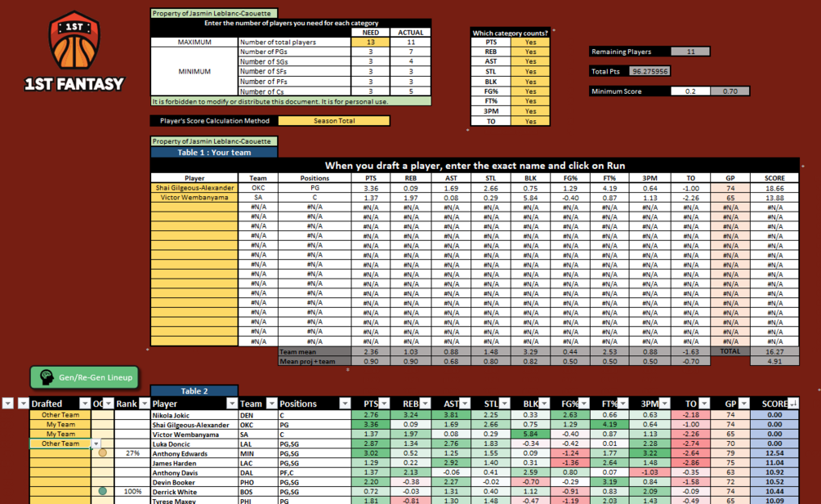Select the Yes cell for PTS category

530,42
